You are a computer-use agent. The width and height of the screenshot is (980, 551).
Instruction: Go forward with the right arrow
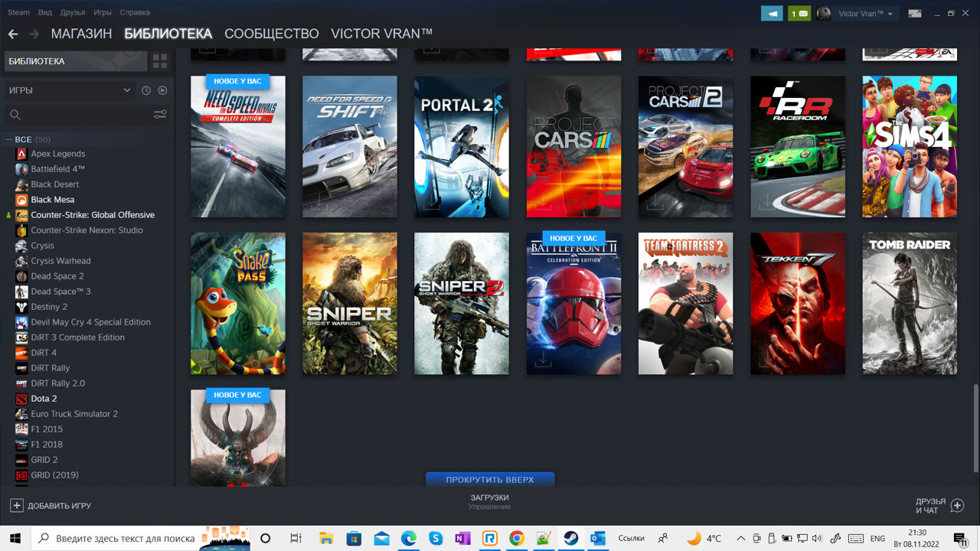click(x=34, y=34)
